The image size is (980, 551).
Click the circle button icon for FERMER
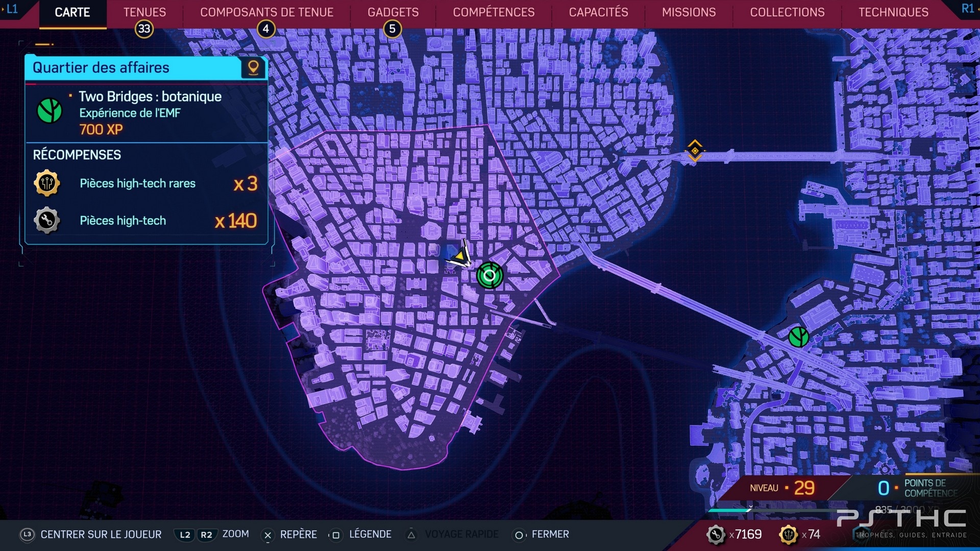[519, 535]
